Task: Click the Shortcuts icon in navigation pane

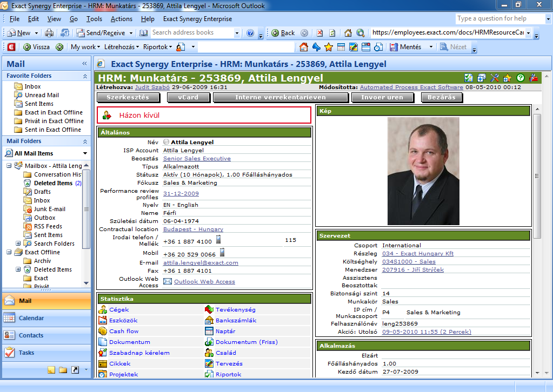Action: click(75, 370)
